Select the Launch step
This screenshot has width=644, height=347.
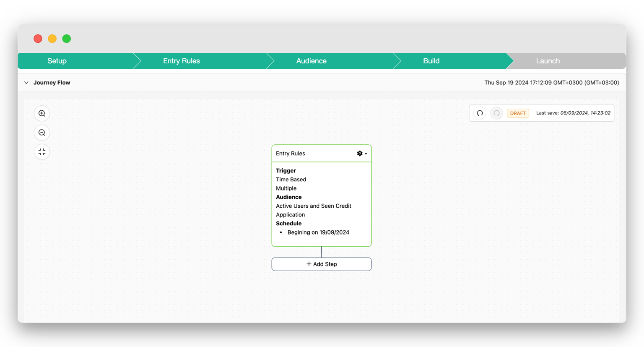(x=548, y=61)
